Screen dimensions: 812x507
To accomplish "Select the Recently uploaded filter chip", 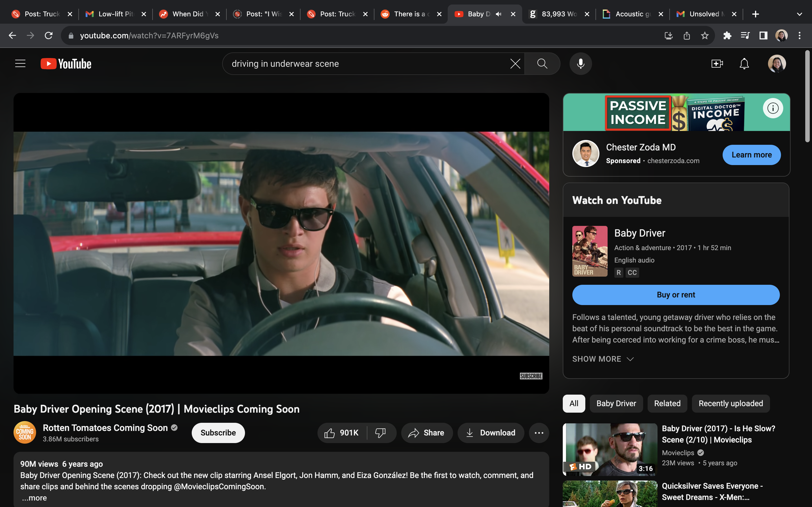I will pyautogui.click(x=731, y=403).
